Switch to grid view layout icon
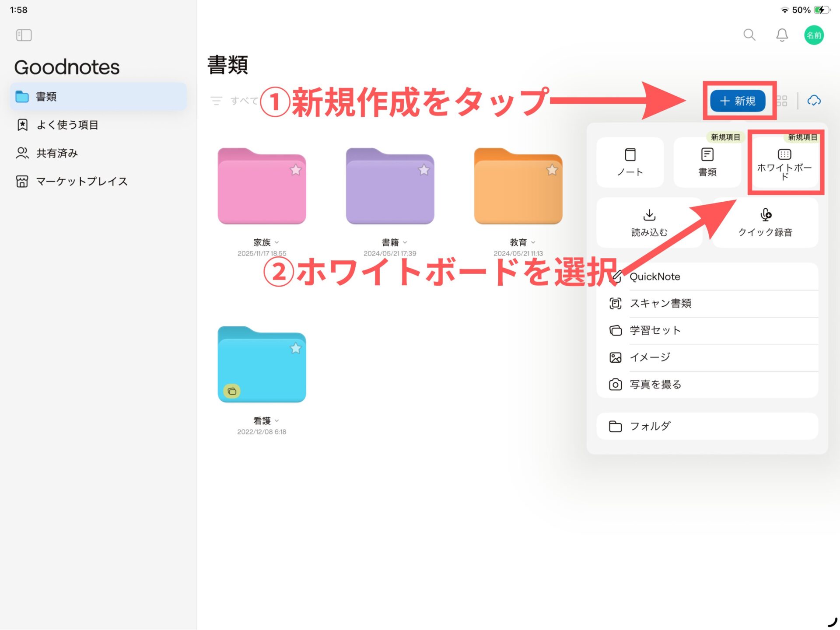 pyautogui.click(x=782, y=101)
